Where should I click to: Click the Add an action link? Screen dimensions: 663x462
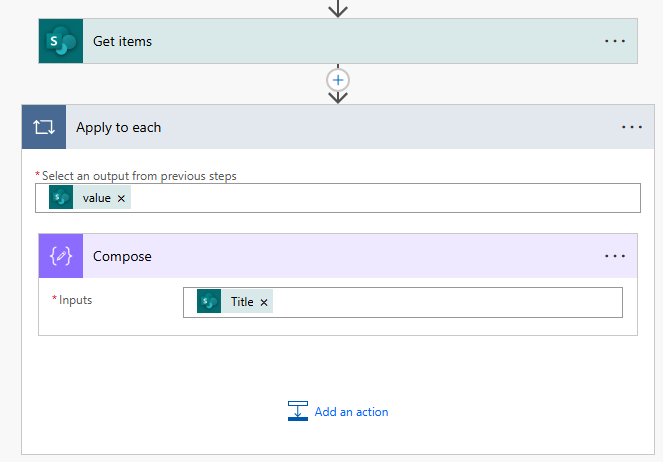[351, 412]
